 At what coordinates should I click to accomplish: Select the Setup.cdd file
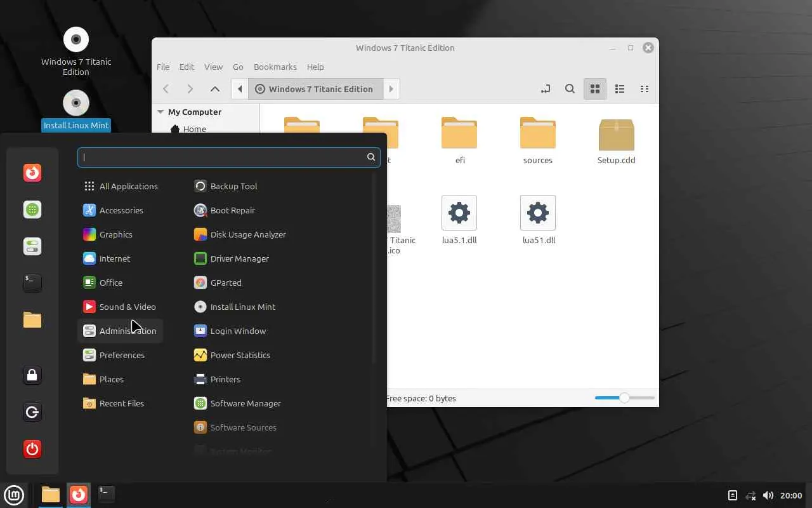pos(617,141)
